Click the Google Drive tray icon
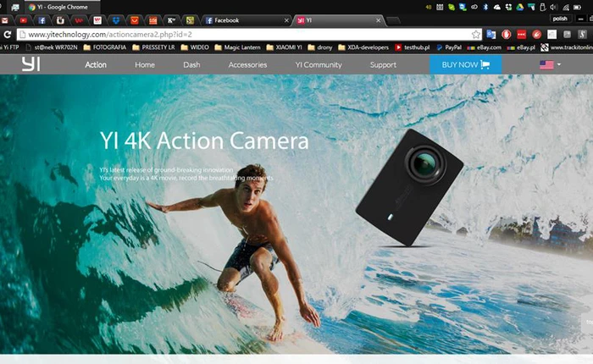Screen dimensions: 593x364 (x=520, y=7)
